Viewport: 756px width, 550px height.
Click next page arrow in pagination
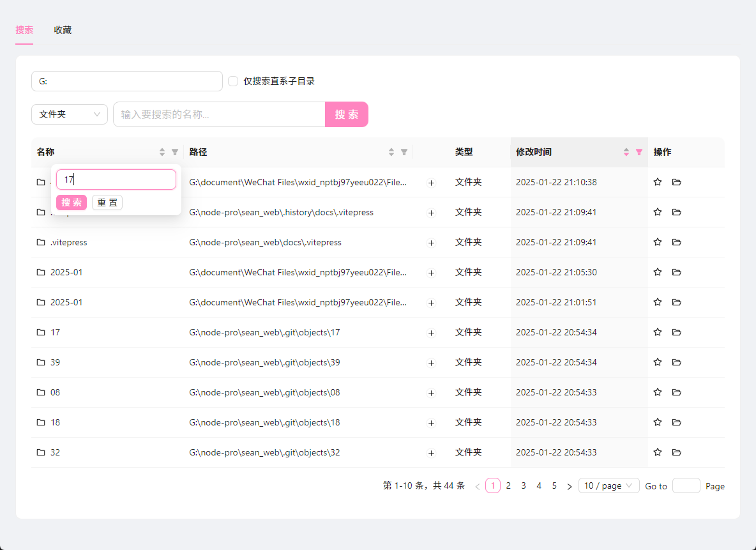pos(570,486)
